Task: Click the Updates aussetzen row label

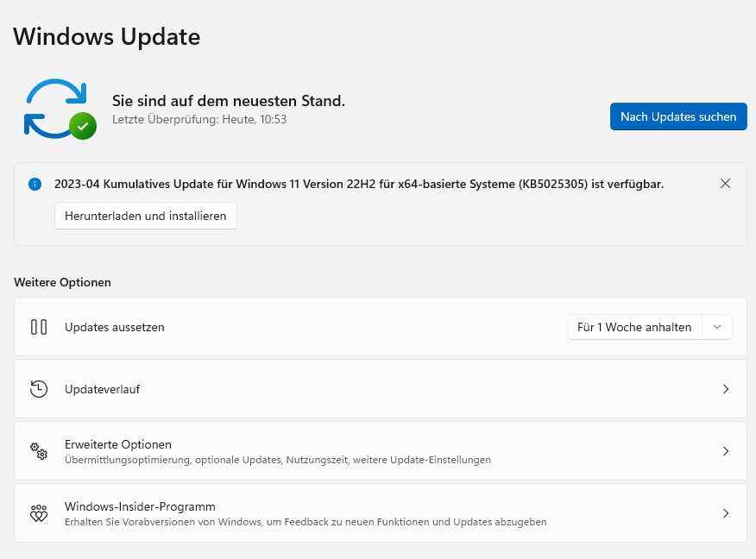Action: [x=114, y=327]
